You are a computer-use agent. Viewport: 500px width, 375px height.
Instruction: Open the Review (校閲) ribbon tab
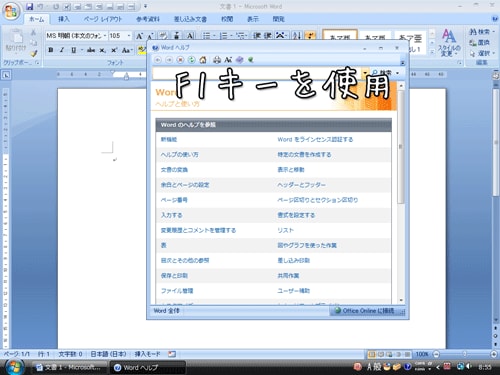[227, 19]
